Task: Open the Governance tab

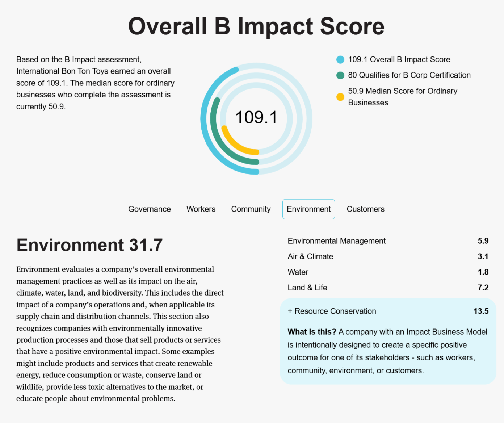Action: coord(149,209)
